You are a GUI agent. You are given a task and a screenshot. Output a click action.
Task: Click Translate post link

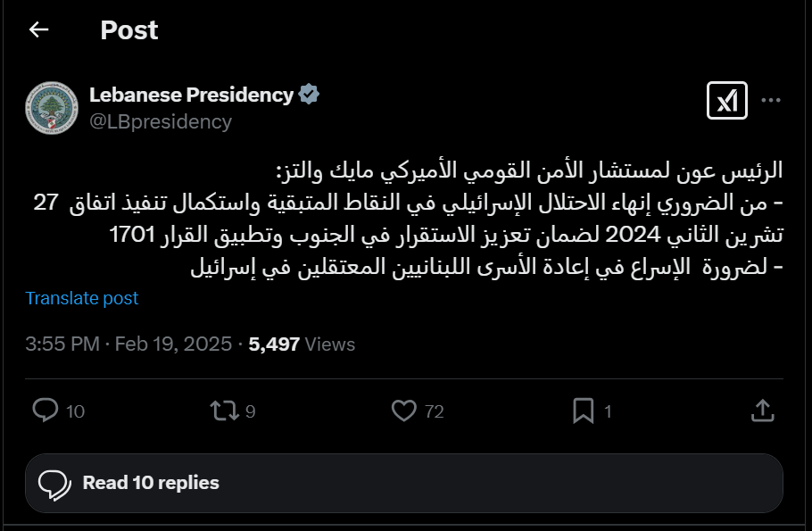(82, 298)
